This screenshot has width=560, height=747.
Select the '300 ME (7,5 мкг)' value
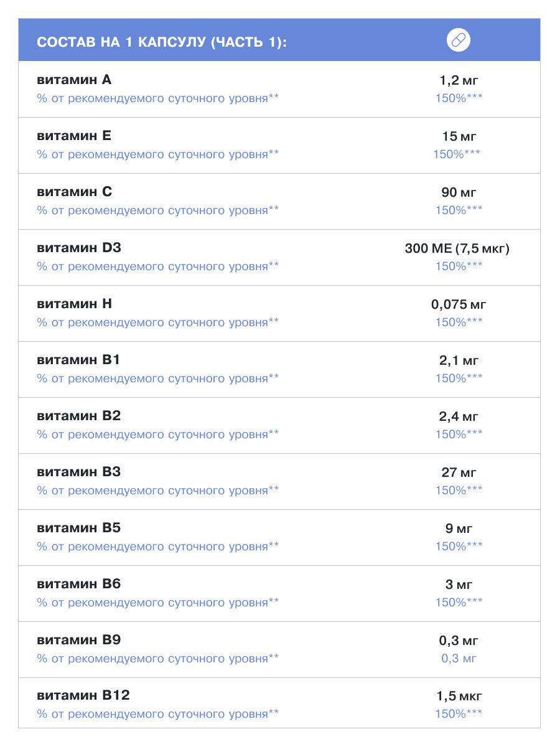pyautogui.click(x=457, y=248)
